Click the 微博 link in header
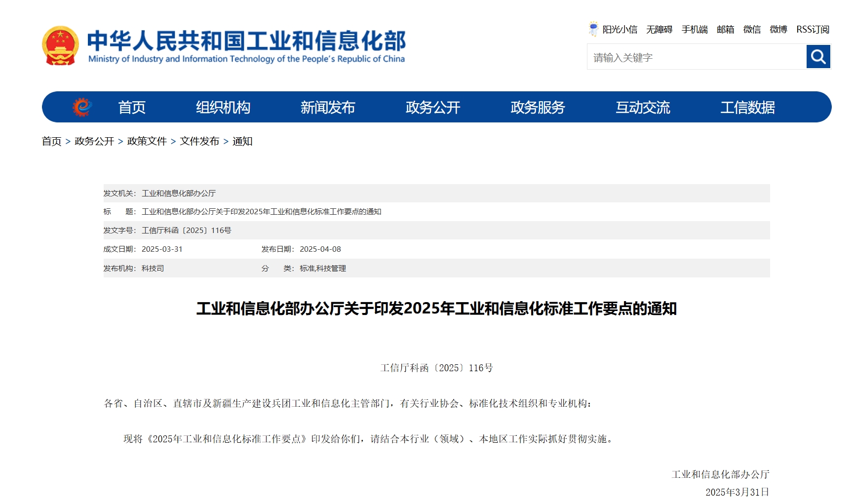854x504 pixels. click(x=778, y=30)
